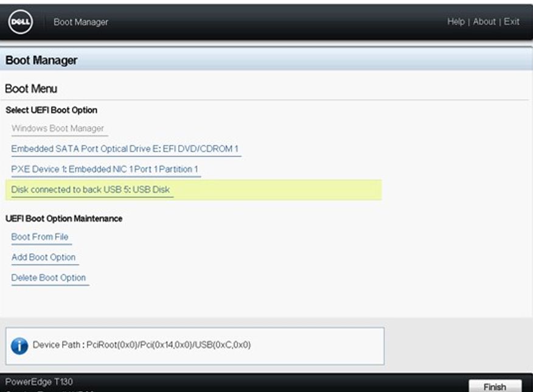
Task: Click the Boot Menu heading
Action: (31, 89)
